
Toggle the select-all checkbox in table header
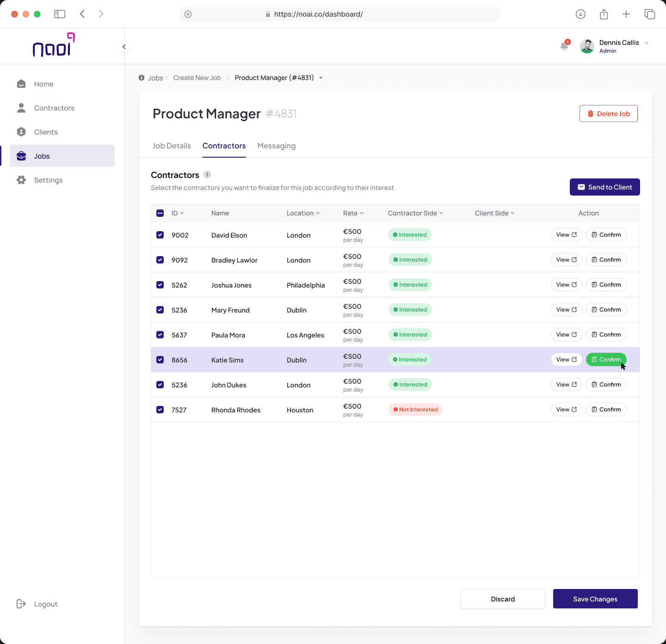point(160,213)
